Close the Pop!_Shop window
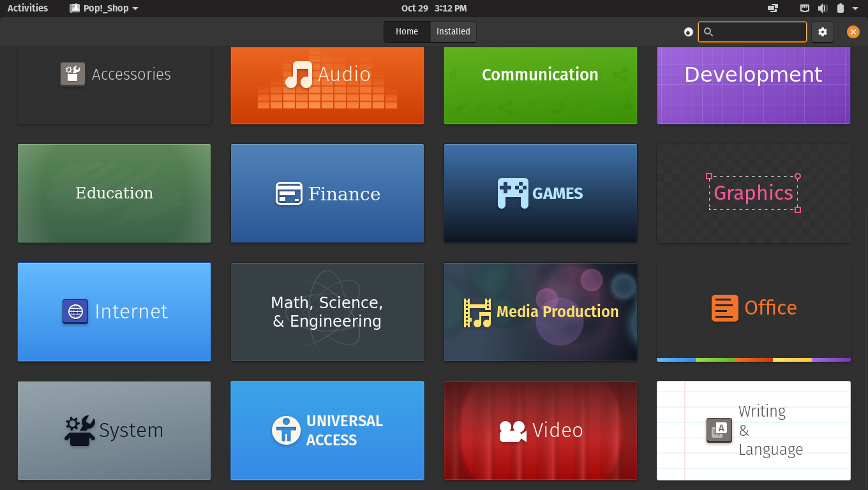868x490 pixels. (x=853, y=32)
